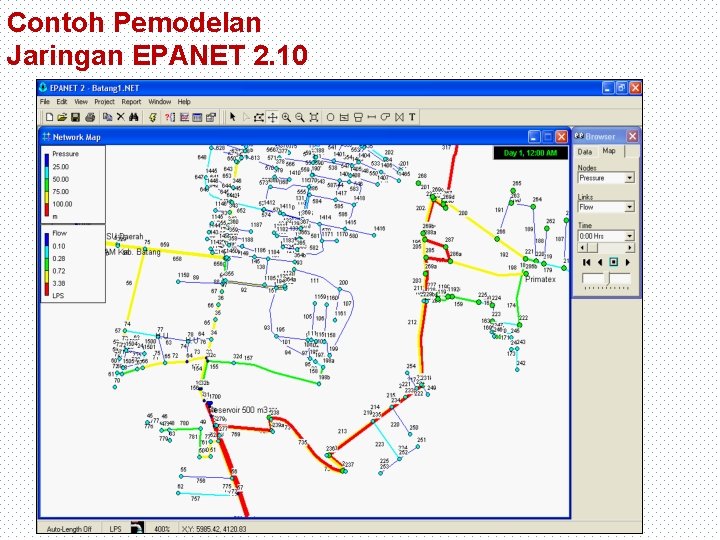Select the Add Label T tool
Image resolution: width=720 pixels, height=540 pixels.
412,117
